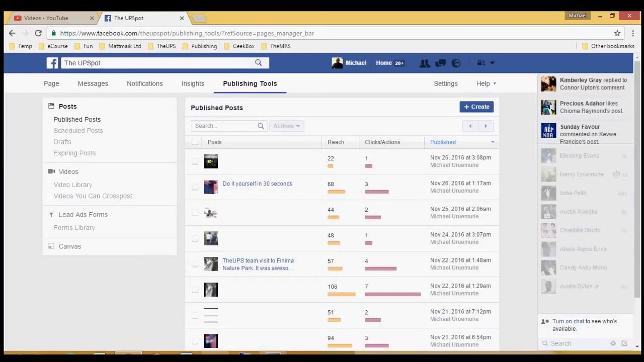Check box for post with reach 48

(195, 238)
